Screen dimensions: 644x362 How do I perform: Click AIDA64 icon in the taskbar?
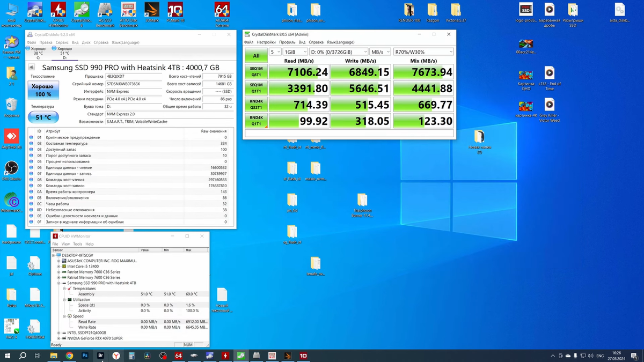pyautogui.click(x=179, y=356)
